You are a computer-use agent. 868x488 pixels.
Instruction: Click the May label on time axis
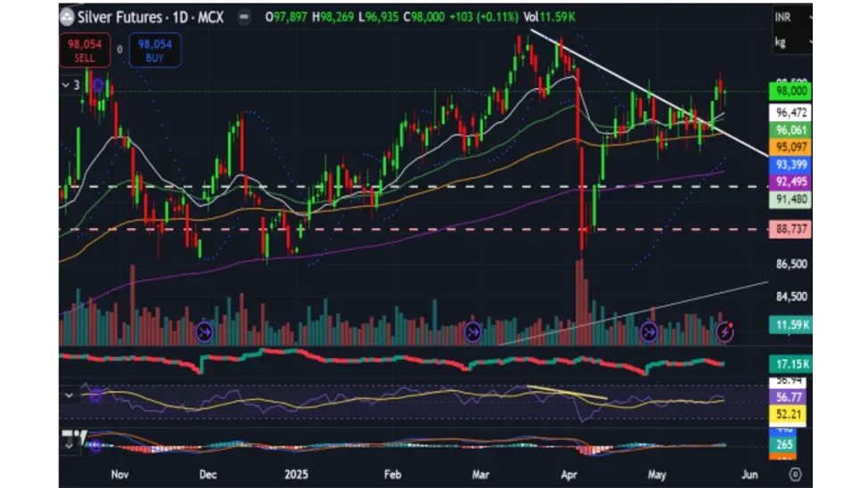[x=657, y=474]
